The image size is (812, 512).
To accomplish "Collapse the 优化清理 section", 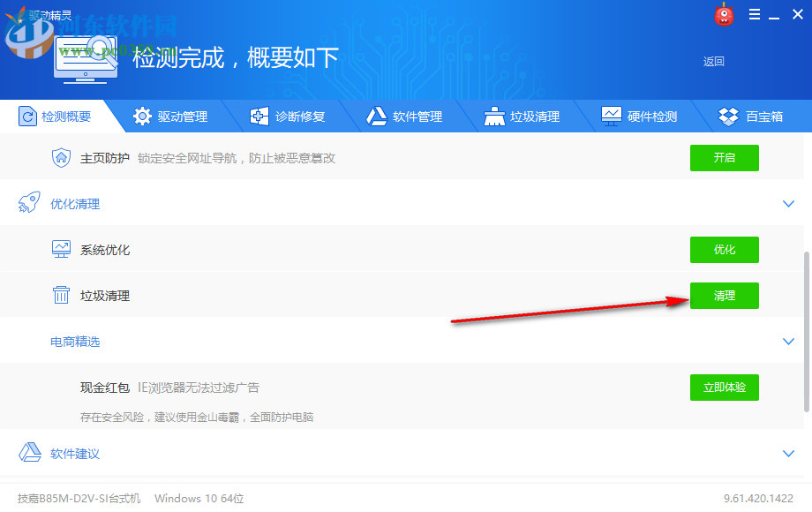I will (x=788, y=203).
